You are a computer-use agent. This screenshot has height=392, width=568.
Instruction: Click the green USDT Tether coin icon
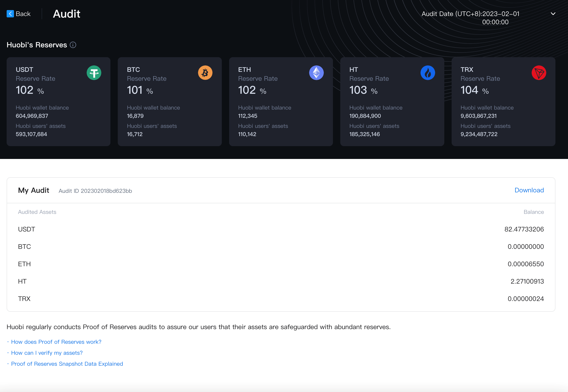coord(94,73)
